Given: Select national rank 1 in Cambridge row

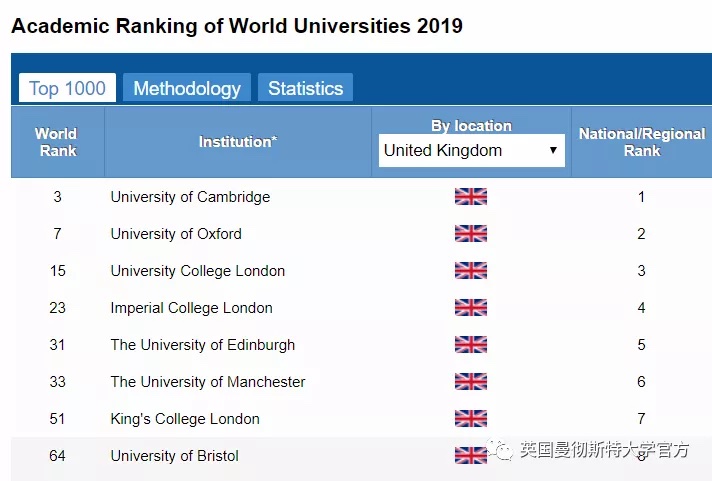Looking at the screenshot, I should (641, 197).
